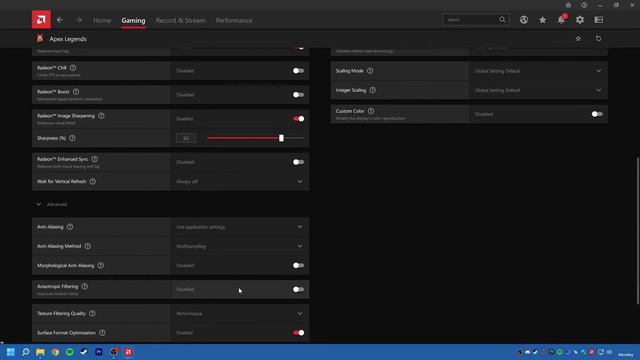Show help for Anti-Aliasing Method
The width and height of the screenshot is (640, 360).
pos(88,246)
